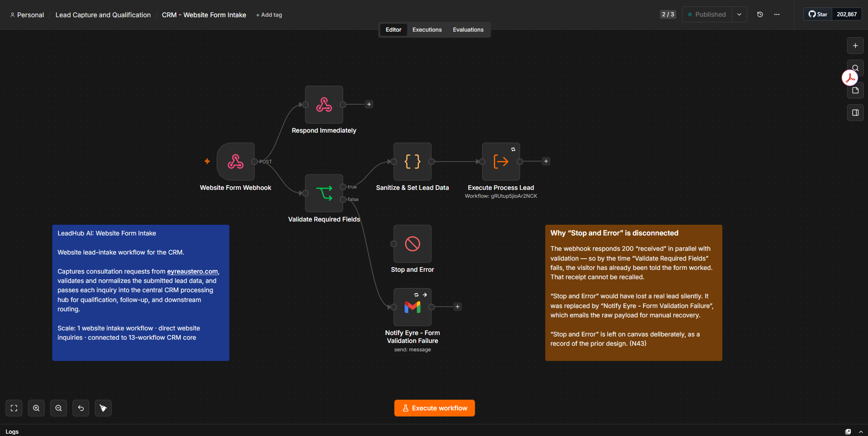Open the workflow history clock icon
The image size is (868, 436).
pos(760,14)
